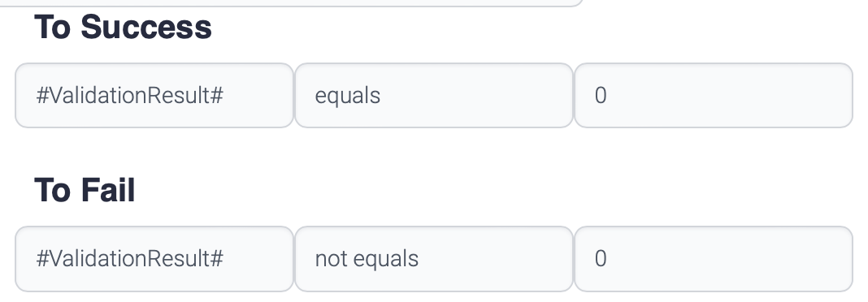Screen dimensions: 868x302
Task: Place cursor after 0 in To Success row
Action: tap(609, 96)
